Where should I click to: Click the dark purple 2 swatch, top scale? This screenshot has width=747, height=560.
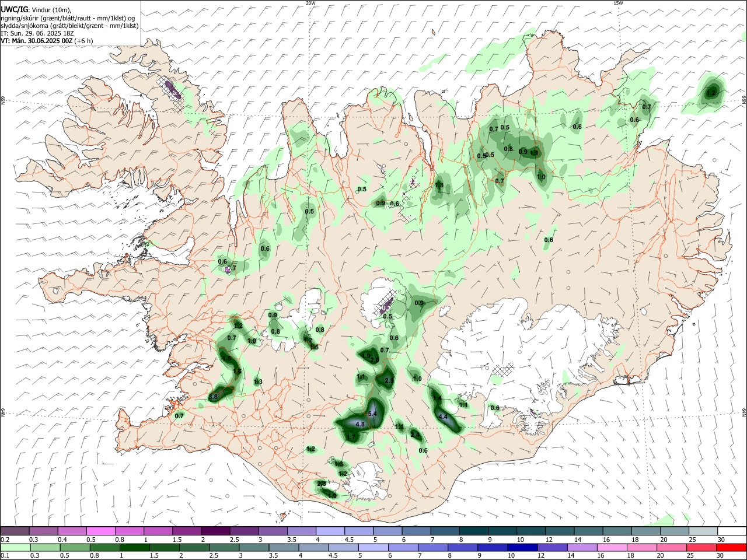(x=215, y=531)
